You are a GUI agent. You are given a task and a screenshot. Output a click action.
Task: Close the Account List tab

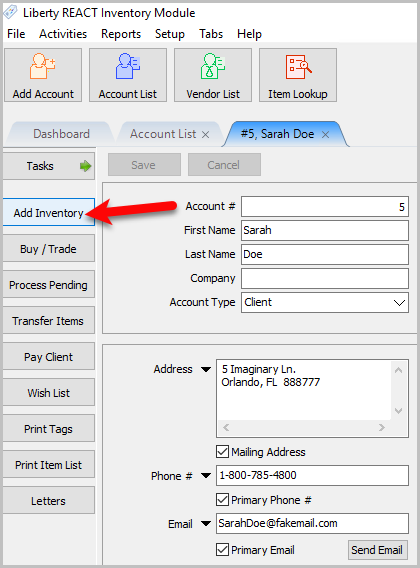205,134
